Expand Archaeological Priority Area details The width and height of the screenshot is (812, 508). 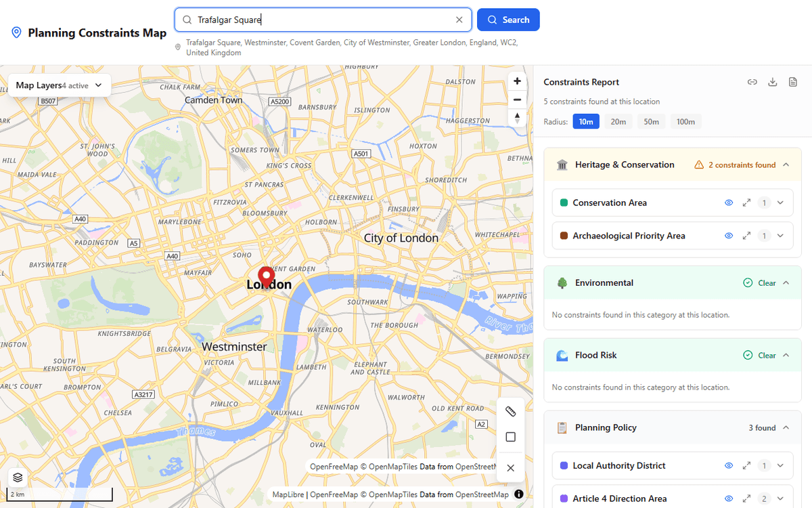point(780,236)
